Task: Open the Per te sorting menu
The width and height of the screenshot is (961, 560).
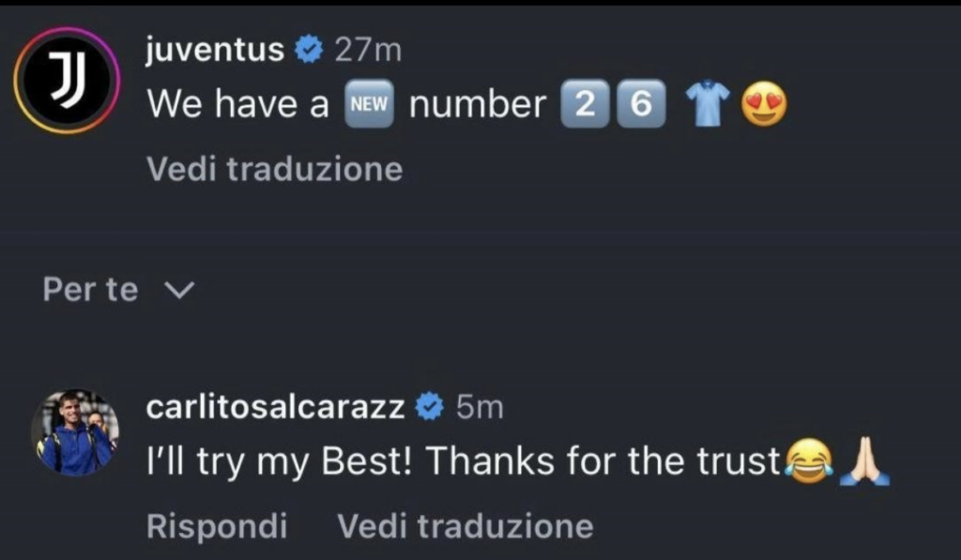Action: pyautogui.click(x=90, y=291)
